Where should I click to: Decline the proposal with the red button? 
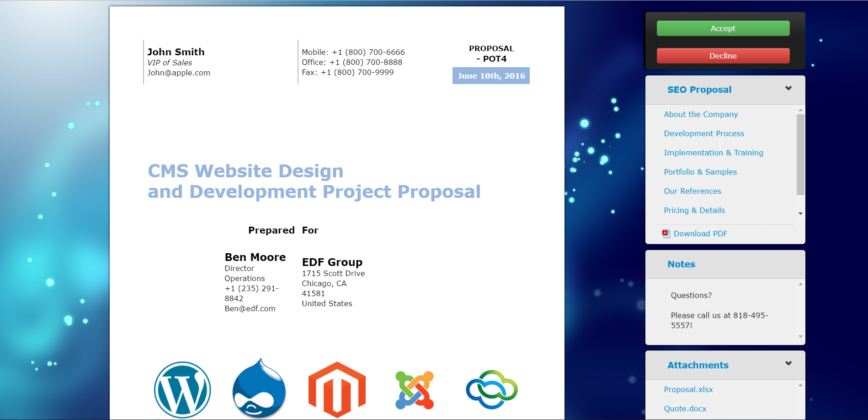click(723, 56)
